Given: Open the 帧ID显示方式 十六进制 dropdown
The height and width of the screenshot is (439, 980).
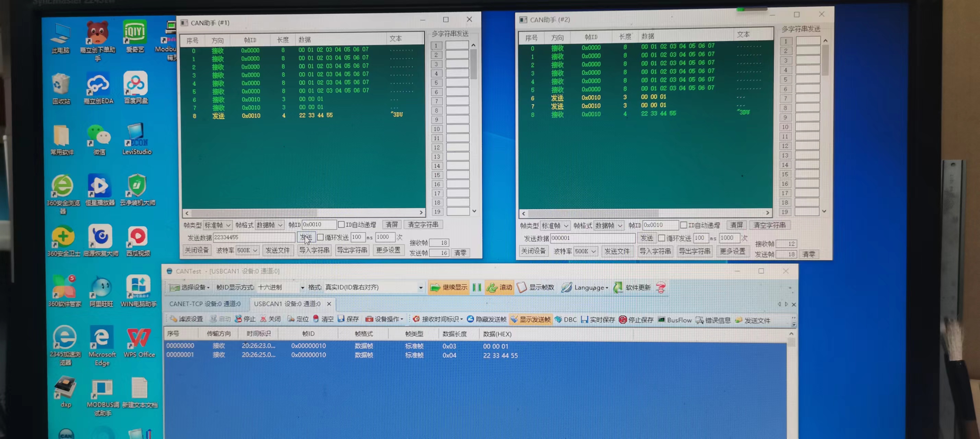Looking at the screenshot, I should tap(303, 288).
